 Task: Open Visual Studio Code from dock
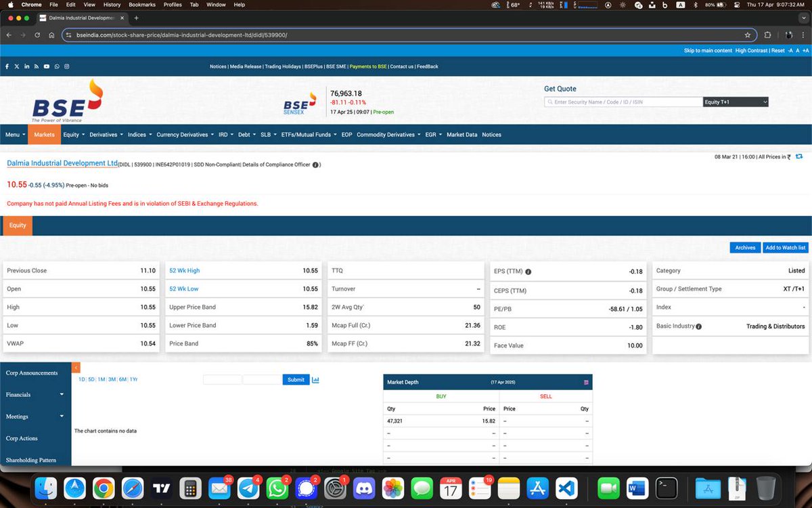pyautogui.click(x=566, y=488)
